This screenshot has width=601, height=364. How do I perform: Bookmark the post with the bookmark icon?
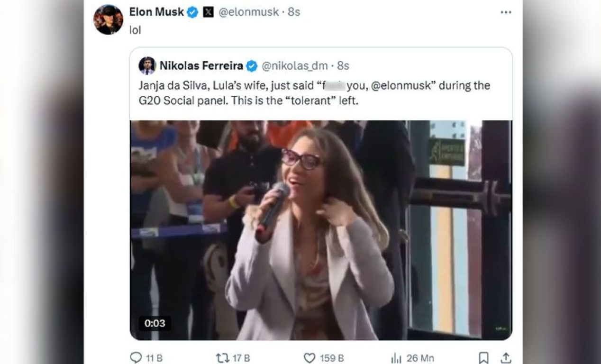[483, 358]
